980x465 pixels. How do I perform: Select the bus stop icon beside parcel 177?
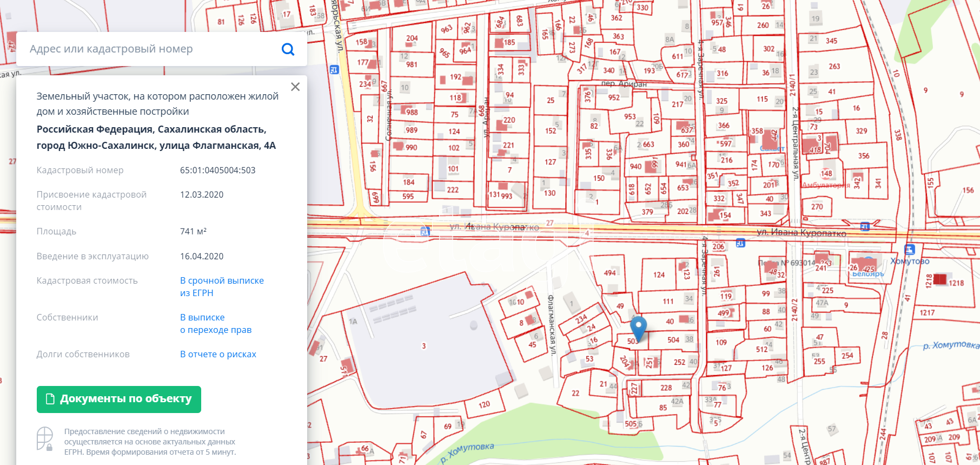point(334,70)
